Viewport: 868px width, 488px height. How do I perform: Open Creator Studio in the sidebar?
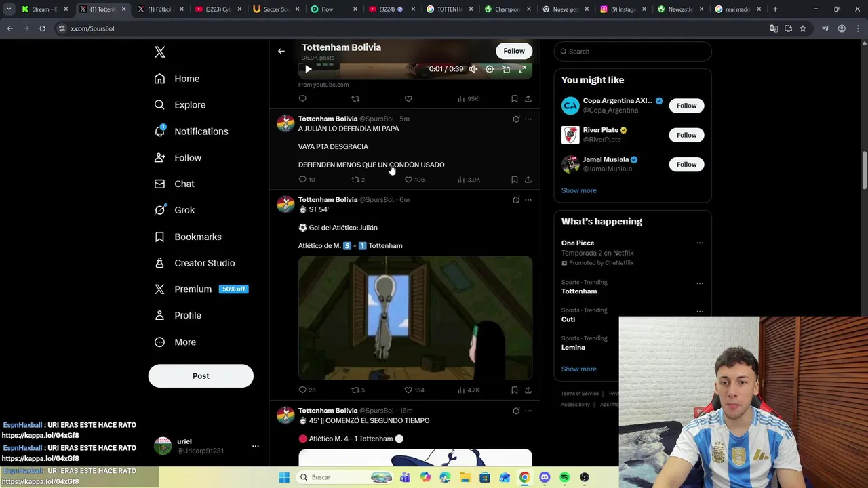pos(195,263)
